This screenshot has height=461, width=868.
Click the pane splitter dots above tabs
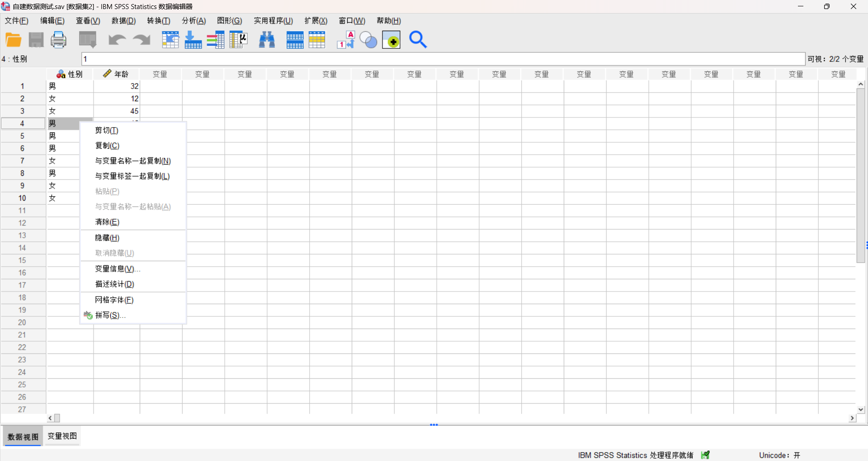pos(434,425)
